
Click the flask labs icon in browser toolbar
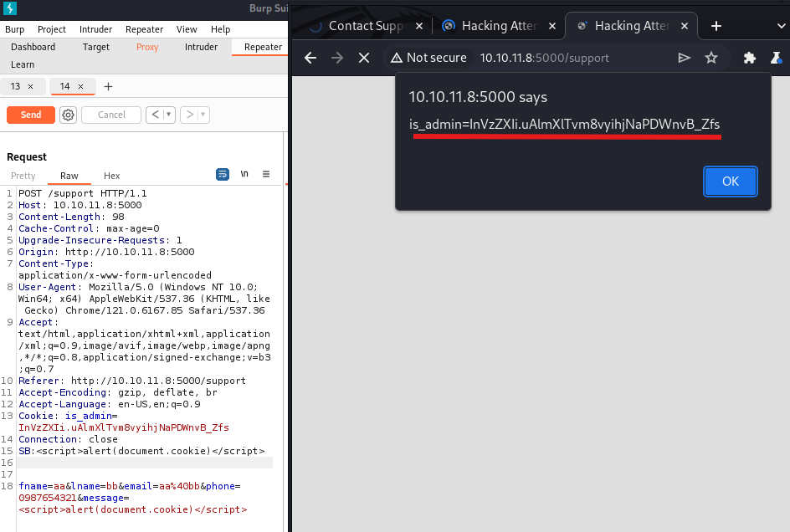[777, 58]
